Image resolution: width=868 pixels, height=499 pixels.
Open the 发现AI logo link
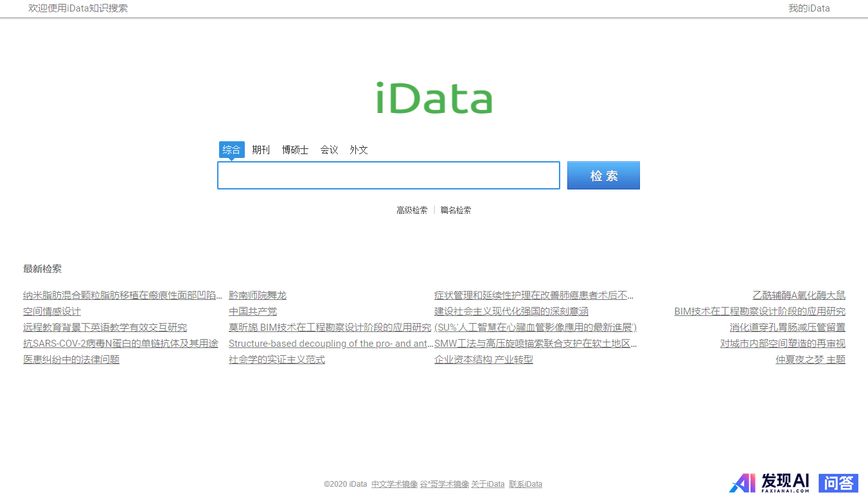click(x=770, y=483)
